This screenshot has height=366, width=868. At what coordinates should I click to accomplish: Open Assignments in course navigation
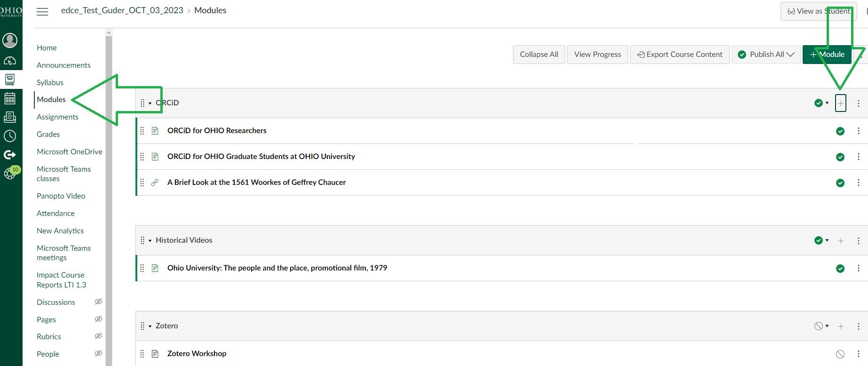(x=57, y=117)
